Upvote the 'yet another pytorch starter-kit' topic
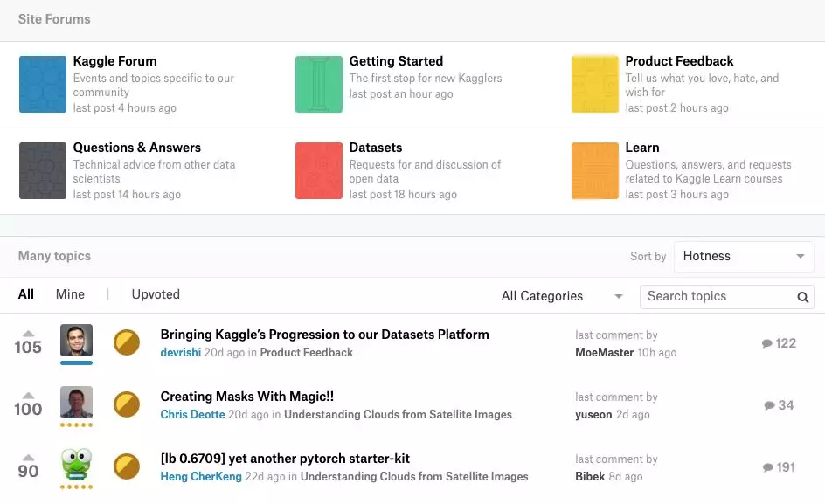 pos(29,458)
